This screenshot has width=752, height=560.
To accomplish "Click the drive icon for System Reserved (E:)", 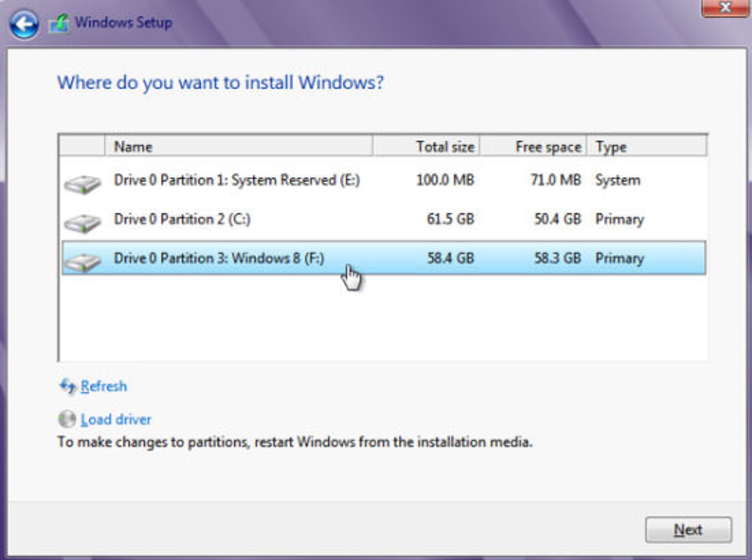I will [82, 184].
